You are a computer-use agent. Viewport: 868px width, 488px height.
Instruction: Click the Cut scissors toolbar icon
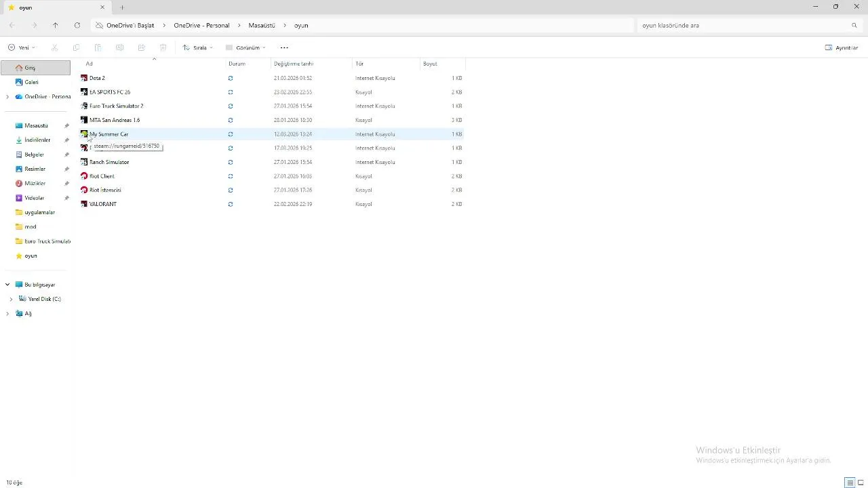[55, 47]
